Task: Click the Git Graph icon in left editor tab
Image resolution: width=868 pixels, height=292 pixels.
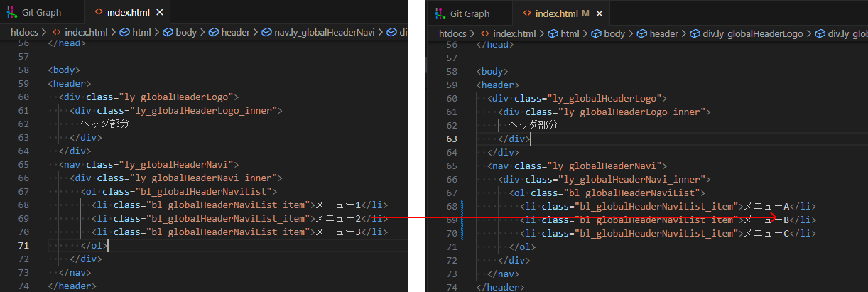Action: coord(12,13)
